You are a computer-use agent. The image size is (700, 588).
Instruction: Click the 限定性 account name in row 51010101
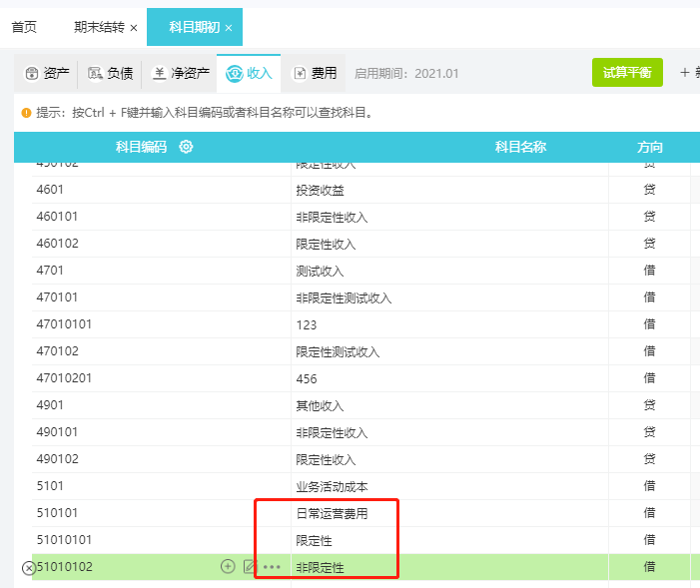pos(314,541)
